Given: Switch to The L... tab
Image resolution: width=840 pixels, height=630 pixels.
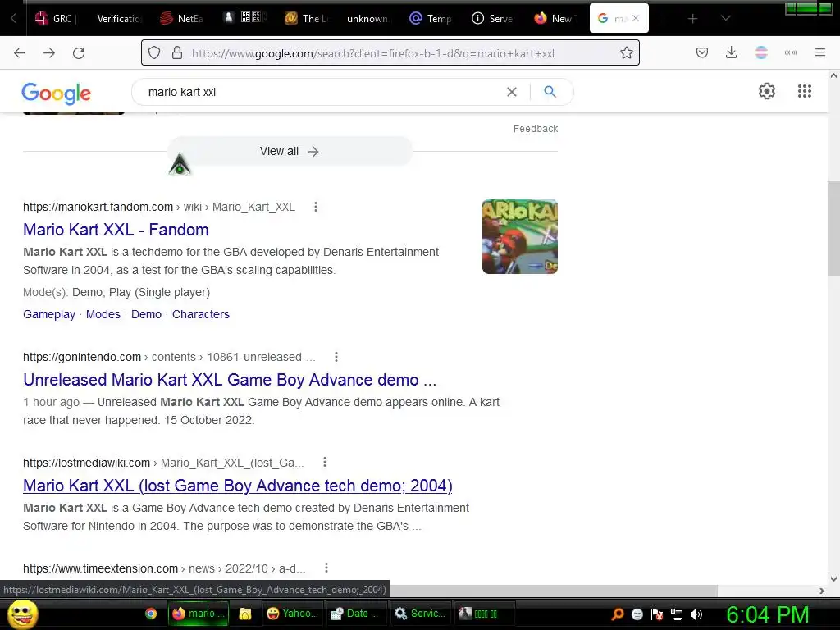Looking at the screenshot, I should pyautogui.click(x=307, y=18).
